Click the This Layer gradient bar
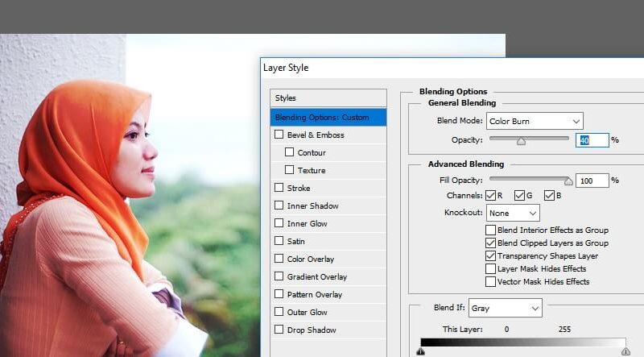The image size is (644, 357). click(523, 342)
